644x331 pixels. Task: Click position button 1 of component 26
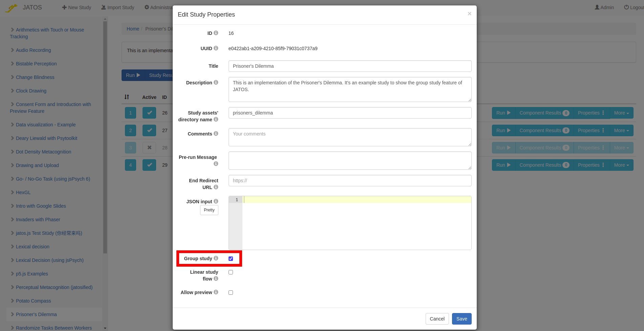click(x=130, y=113)
